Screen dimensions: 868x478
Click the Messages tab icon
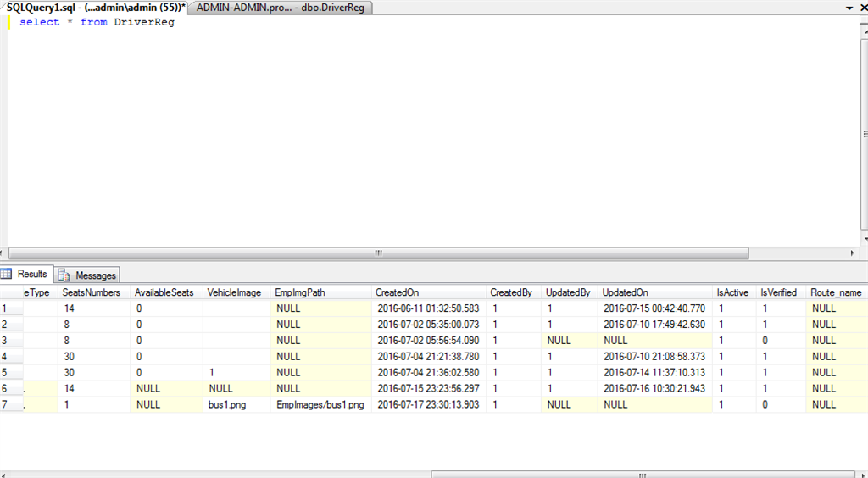64,275
